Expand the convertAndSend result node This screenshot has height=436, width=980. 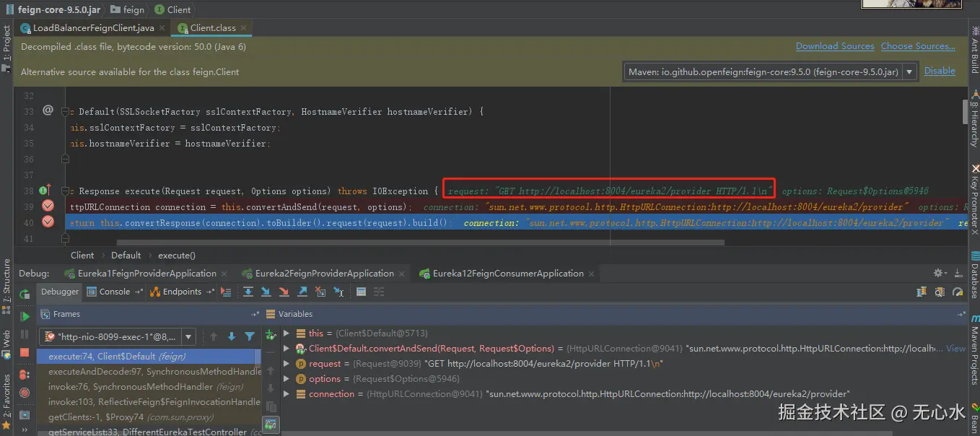pyautogui.click(x=286, y=349)
